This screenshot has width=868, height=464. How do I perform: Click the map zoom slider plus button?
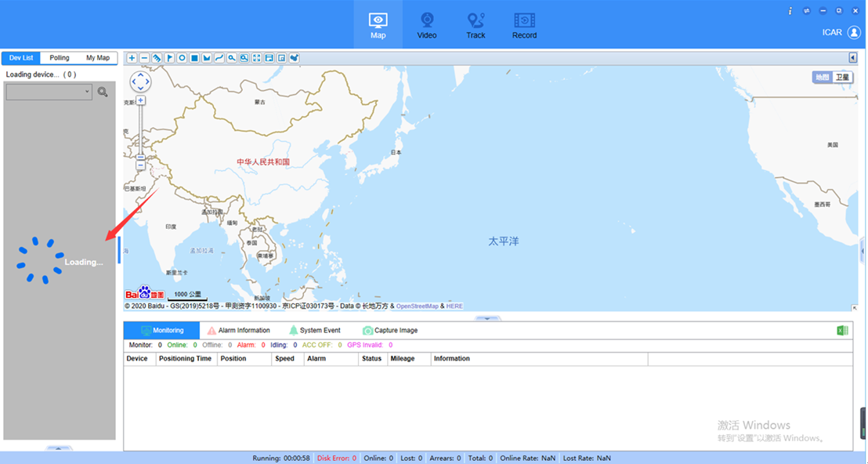click(x=140, y=100)
